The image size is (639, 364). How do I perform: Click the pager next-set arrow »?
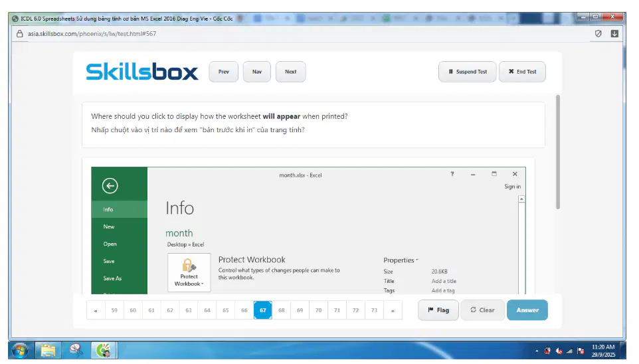click(393, 310)
